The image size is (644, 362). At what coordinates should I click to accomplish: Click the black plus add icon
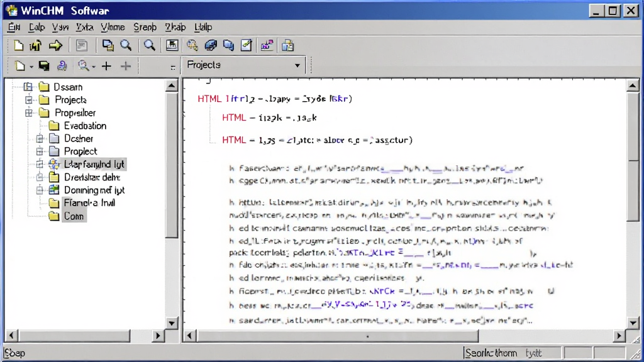click(x=106, y=65)
